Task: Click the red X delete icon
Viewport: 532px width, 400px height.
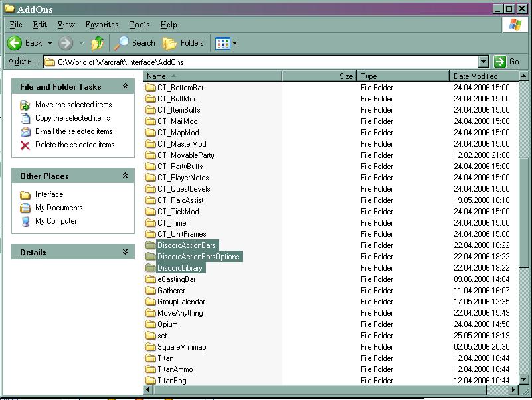Action: (25, 145)
